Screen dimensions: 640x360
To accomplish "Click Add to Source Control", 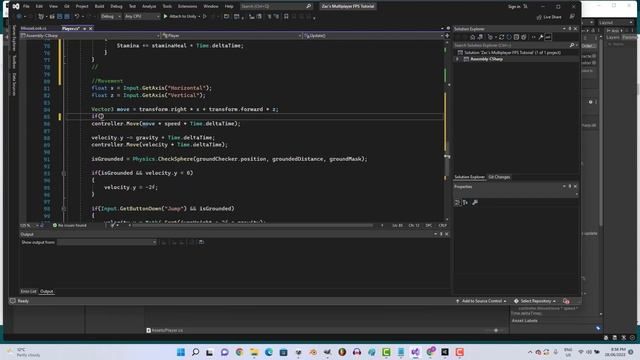I will (x=481, y=301).
